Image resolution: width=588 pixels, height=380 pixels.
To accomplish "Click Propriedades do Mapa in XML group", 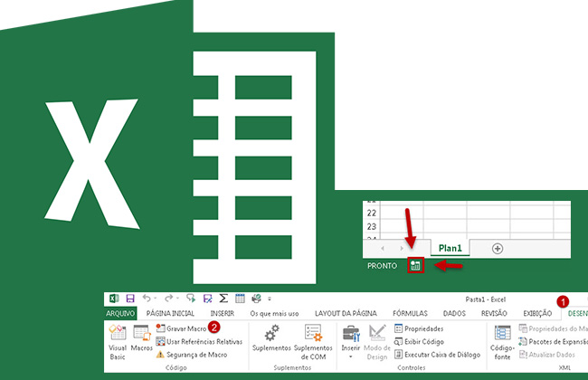I will [x=553, y=328].
